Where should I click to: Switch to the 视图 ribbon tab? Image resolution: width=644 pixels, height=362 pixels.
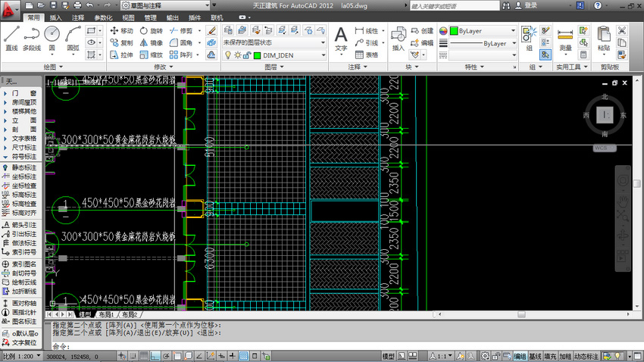[128, 17]
